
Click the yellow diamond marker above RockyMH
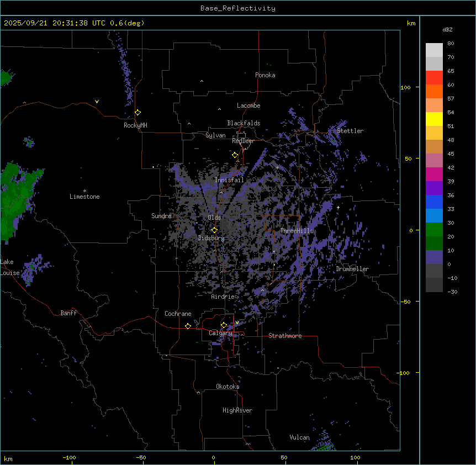[137, 112]
